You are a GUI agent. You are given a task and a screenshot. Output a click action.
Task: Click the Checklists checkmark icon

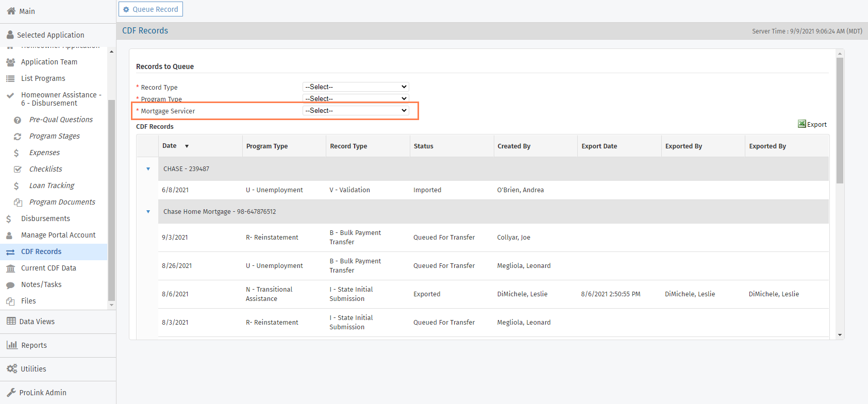18,170
